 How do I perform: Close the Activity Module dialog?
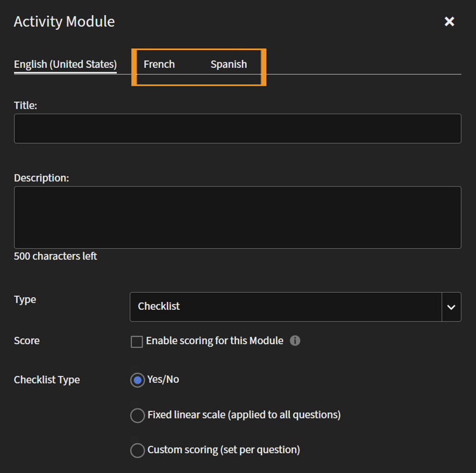click(x=449, y=22)
